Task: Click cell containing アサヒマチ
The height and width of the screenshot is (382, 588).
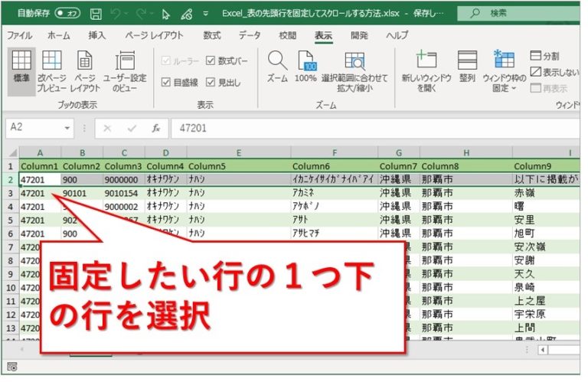Action: point(335,233)
